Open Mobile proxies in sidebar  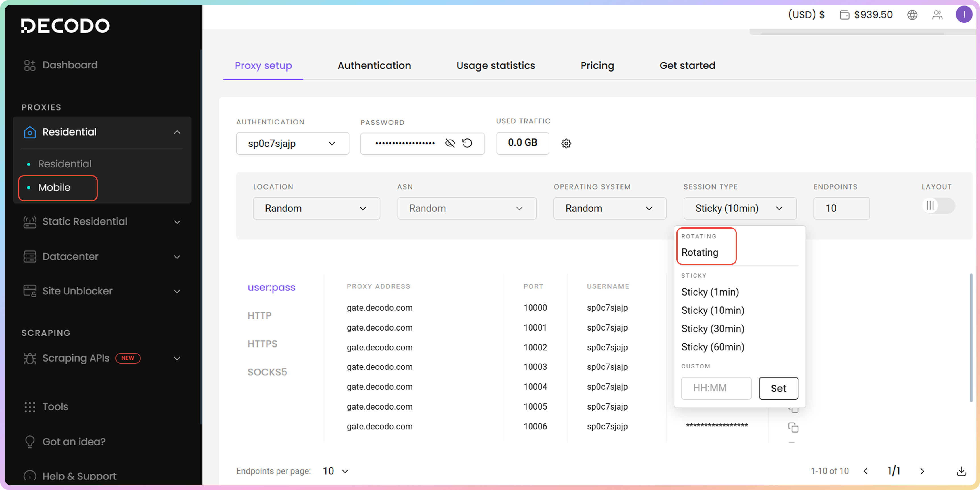pyautogui.click(x=54, y=188)
